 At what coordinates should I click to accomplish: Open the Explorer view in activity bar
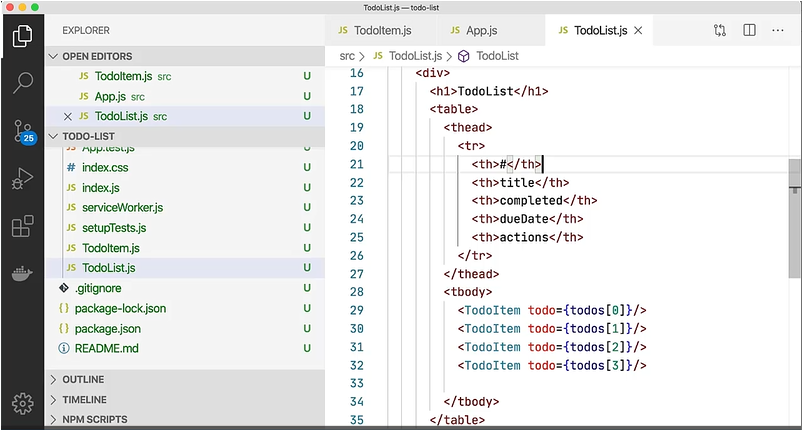(22, 37)
